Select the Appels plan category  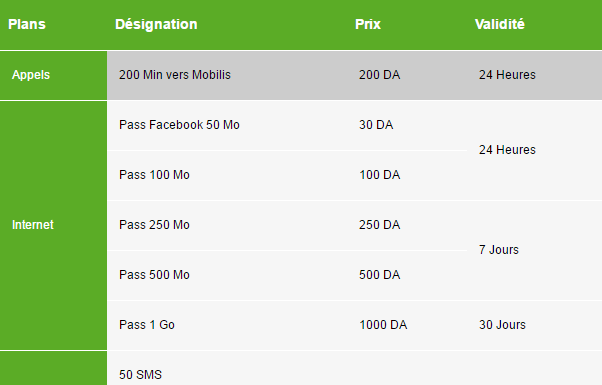31,75
